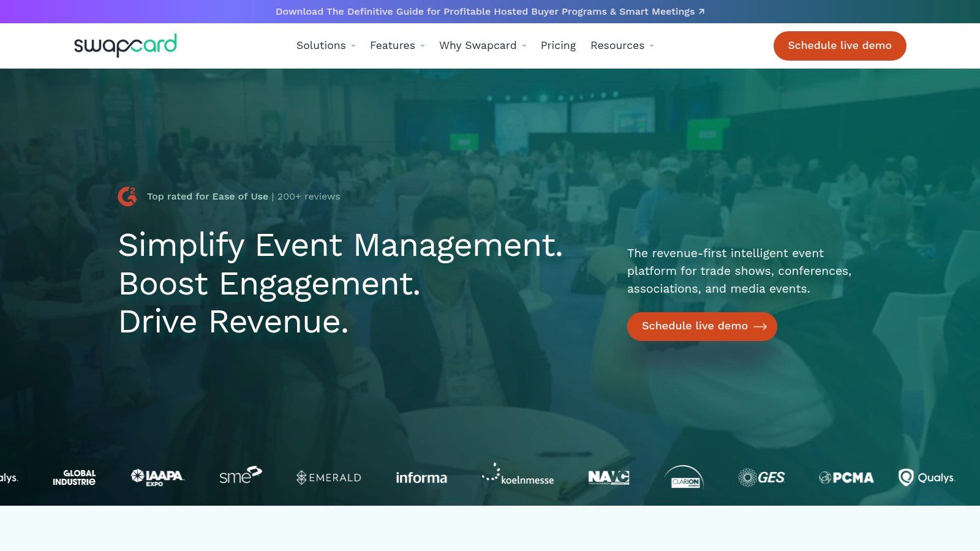
Task: Expand the Resources dropdown chevron
Action: click(652, 46)
